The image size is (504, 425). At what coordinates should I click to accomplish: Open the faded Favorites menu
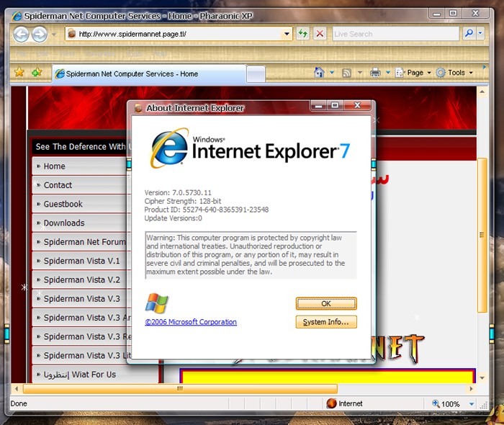pos(100,54)
